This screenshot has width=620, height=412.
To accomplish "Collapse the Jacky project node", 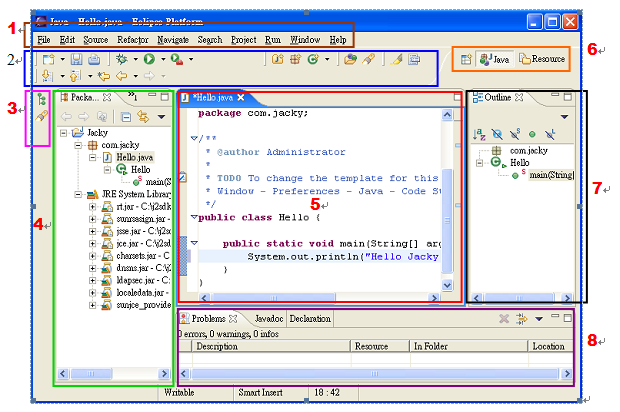I will [x=63, y=133].
